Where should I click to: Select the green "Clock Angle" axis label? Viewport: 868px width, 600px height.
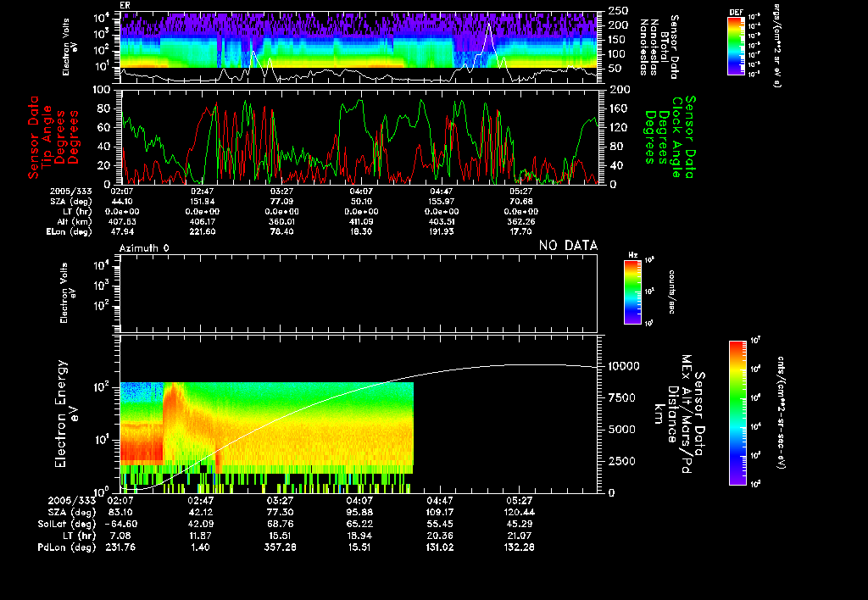coord(676,136)
